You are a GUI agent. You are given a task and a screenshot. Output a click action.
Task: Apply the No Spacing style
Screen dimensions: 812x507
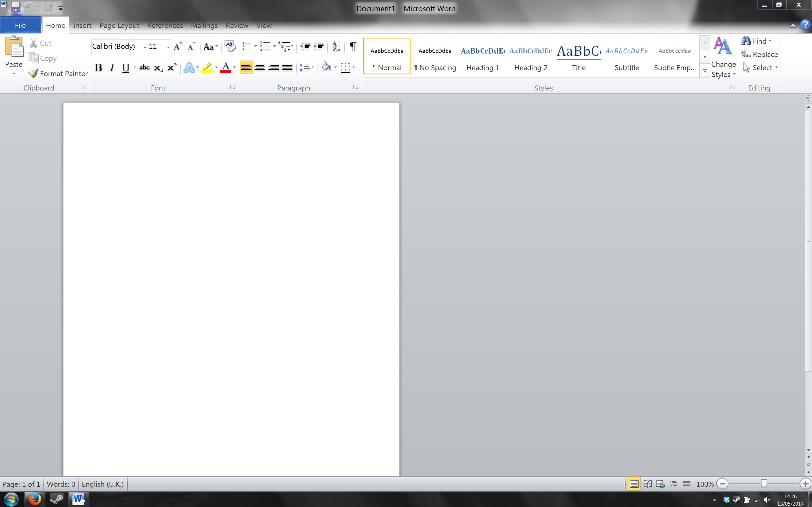[x=435, y=56]
